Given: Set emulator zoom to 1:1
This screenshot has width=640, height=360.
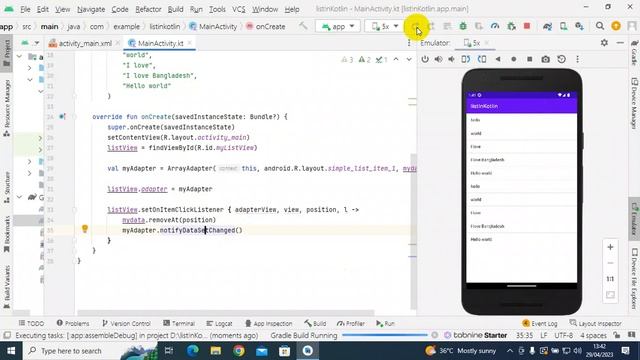Looking at the screenshot, I should [x=610, y=279].
